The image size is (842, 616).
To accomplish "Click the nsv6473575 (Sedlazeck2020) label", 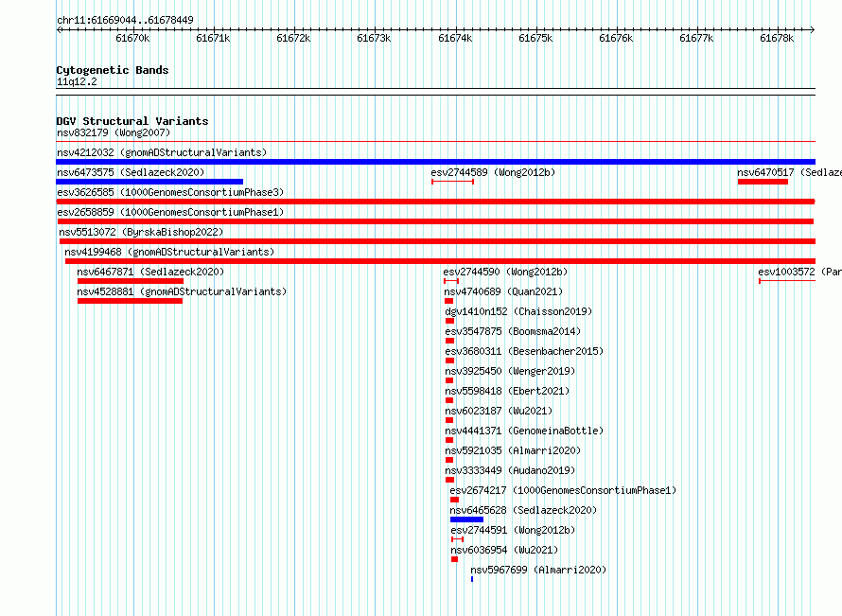I will (131, 172).
